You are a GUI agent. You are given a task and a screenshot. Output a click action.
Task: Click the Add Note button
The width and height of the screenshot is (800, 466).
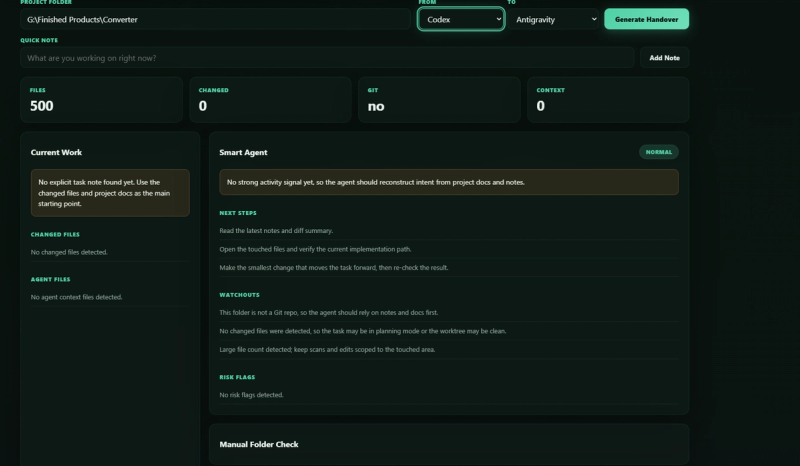pyautogui.click(x=664, y=58)
